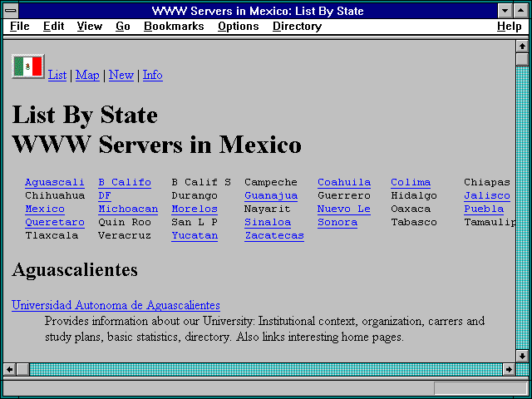The width and height of the screenshot is (532, 399).
Task: Open the Options menu
Action: [239, 26]
